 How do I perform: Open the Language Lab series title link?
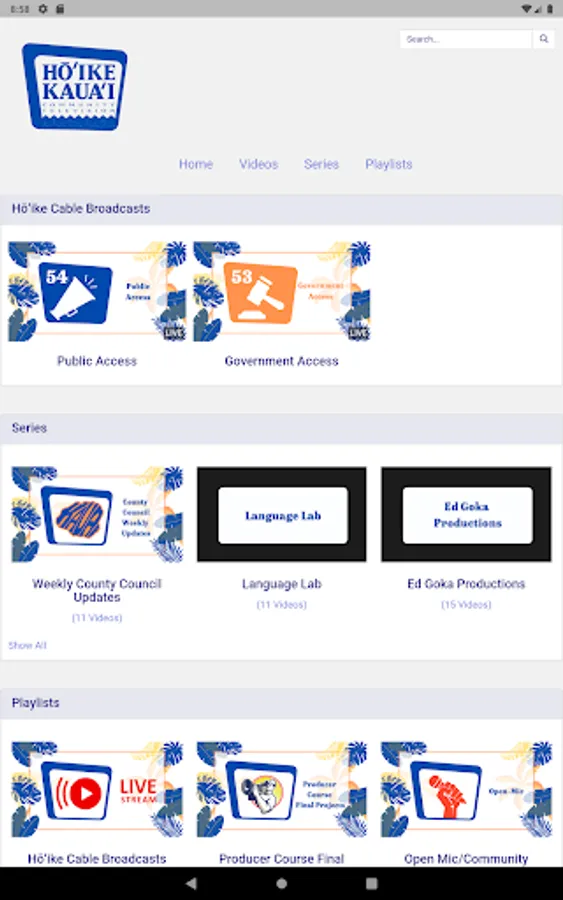282,584
